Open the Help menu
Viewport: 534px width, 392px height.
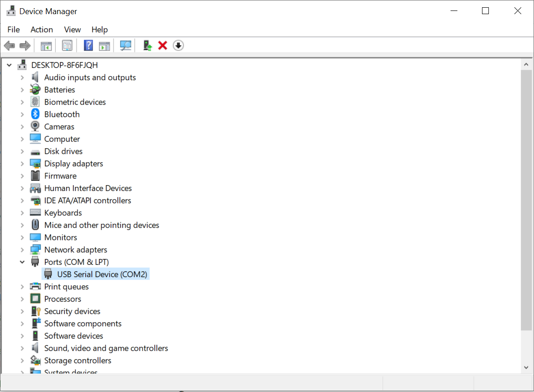pos(99,30)
